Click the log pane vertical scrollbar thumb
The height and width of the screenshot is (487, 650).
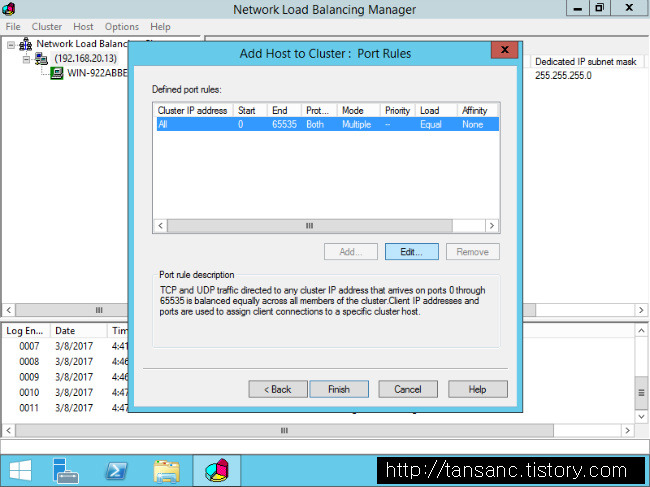641,393
